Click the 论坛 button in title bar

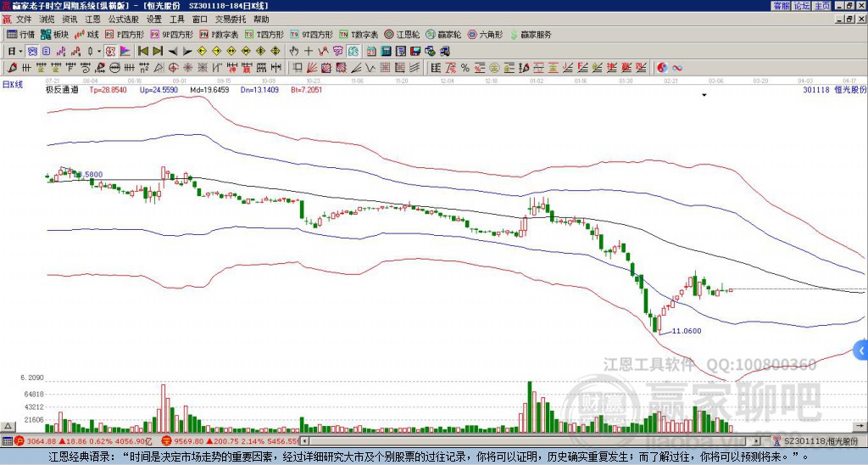point(802,6)
